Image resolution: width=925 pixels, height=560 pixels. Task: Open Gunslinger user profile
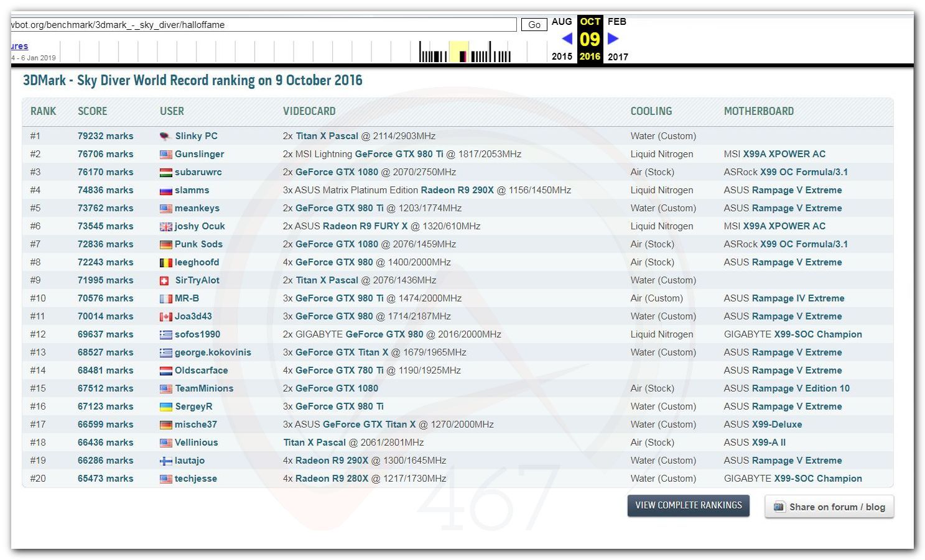pos(200,154)
